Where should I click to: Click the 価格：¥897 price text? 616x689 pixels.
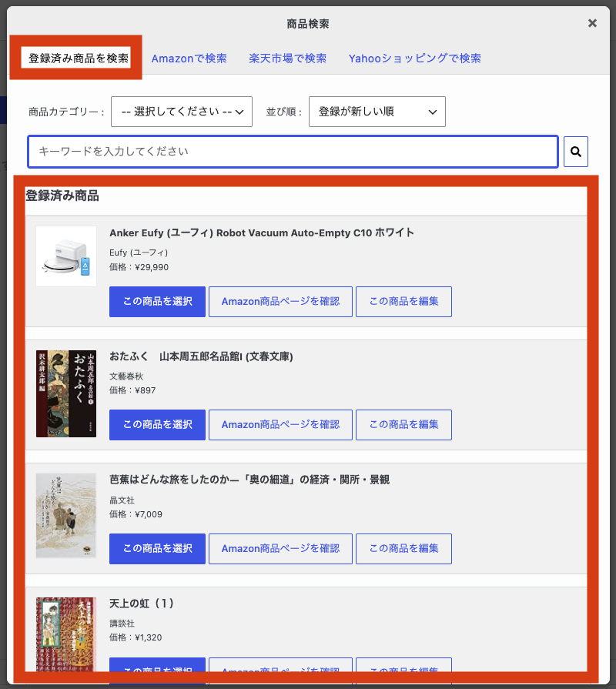[x=132, y=390]
